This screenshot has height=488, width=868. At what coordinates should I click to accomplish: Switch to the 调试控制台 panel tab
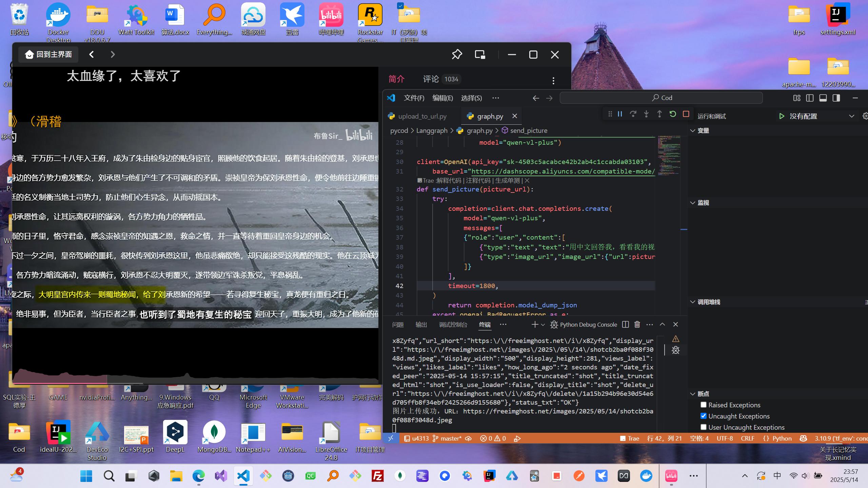coord(453,325)
